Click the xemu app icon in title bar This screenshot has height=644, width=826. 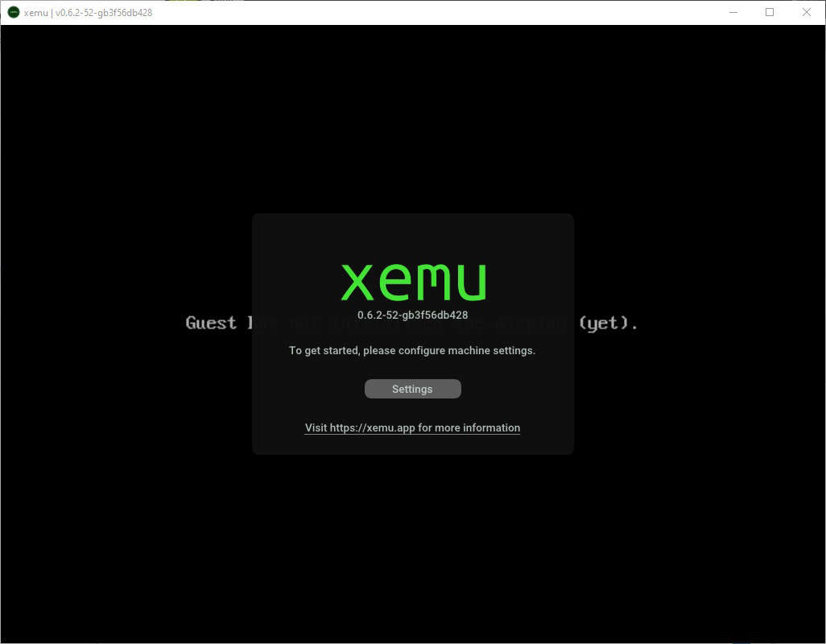click(14, 12)
